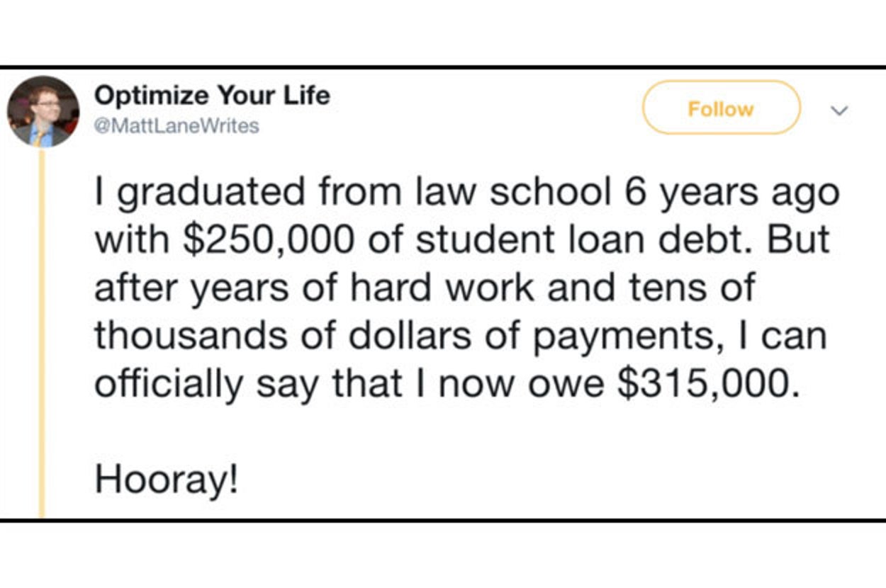Screen dimensions: 886x588
Task: Open the Optimize Your Life profile name
Action: [213, 96]
